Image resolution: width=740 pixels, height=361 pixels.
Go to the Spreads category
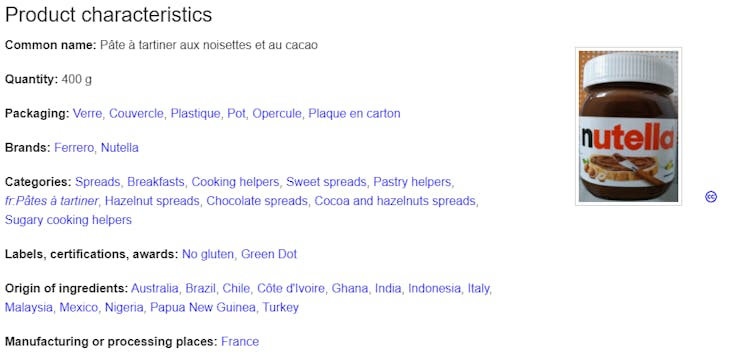click(x=98, y=182)
